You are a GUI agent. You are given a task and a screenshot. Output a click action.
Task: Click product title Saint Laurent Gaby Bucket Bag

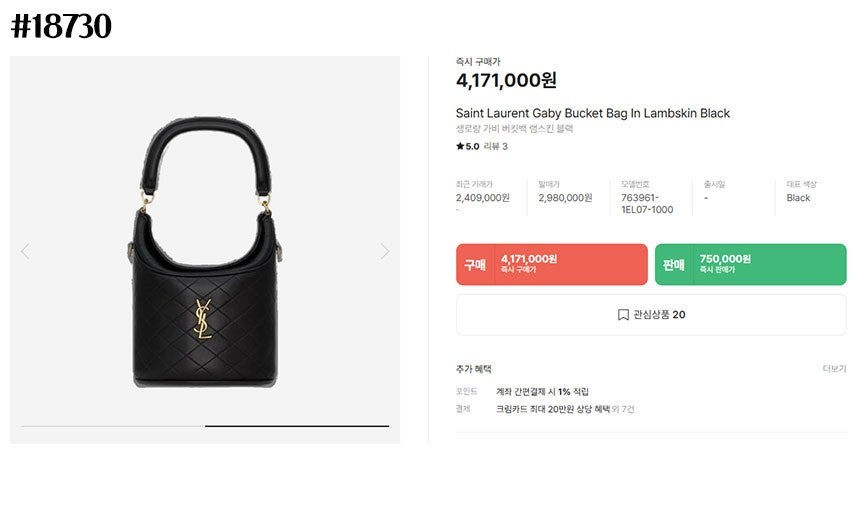[592, 113]
